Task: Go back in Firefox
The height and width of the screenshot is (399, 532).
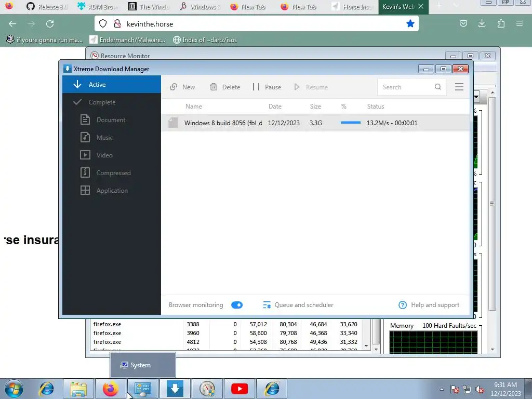Action: [x=12, y=24]
